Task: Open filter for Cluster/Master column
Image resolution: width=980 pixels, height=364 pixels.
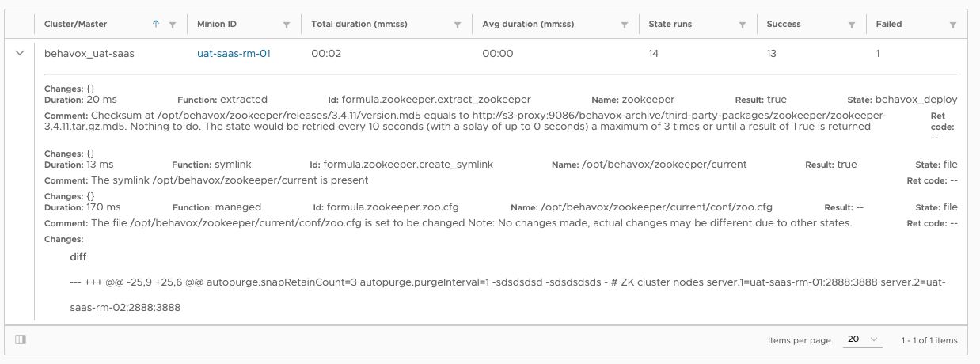Action: pyautogui.click(x=173, y=25)
